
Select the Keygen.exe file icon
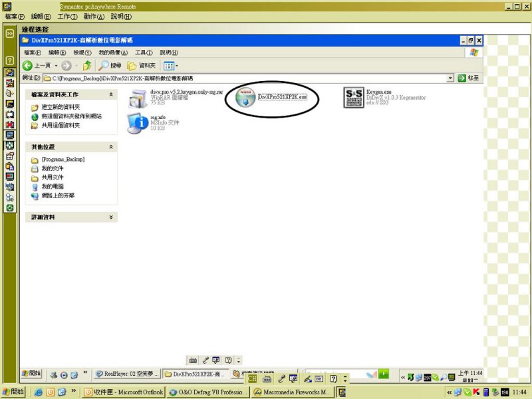click(x=354, y=97)
